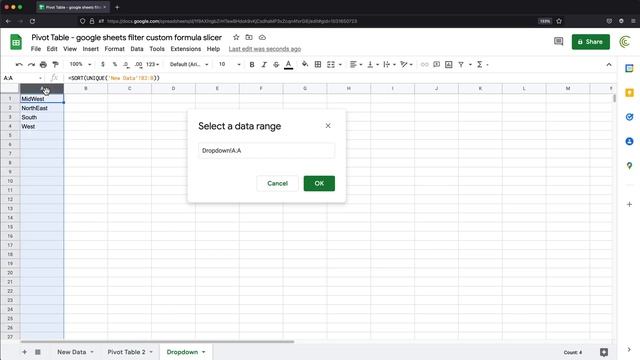The width and height of the screenshot is (640, 360).
Task: Click OK in data range dialog
Action: pos(319,183)
